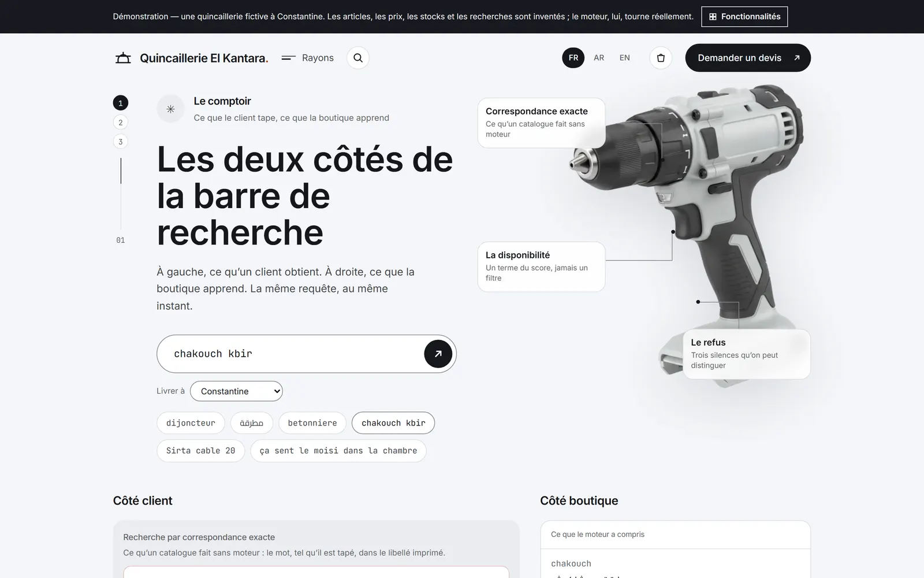Click Demander un devis button

(x=748, y=58)
